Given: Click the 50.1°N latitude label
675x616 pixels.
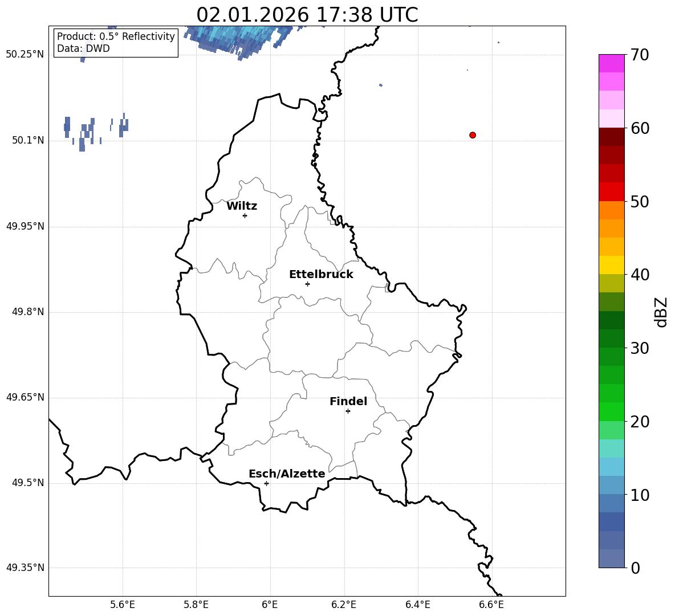Looking at the screenshot, I should point(28,140).
